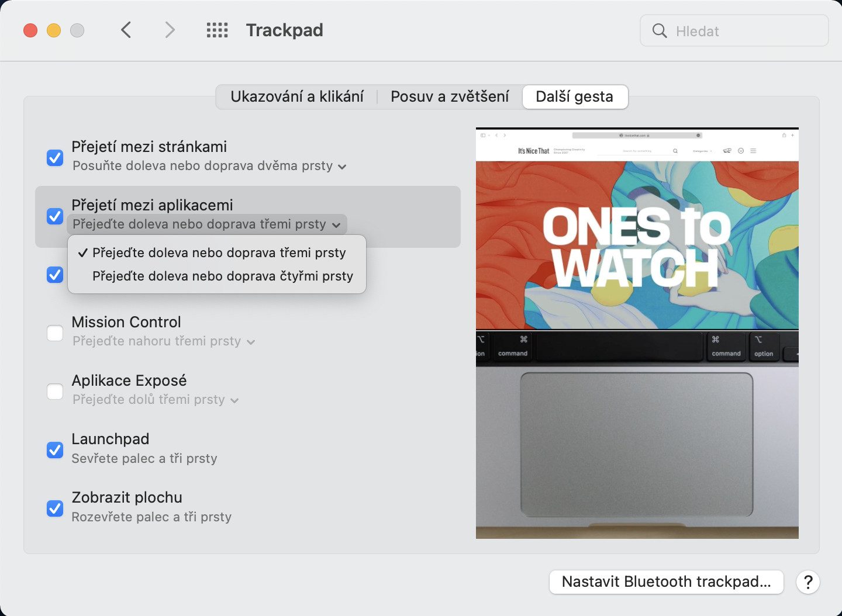Select the Další gesta tab
The image size is (842, 616).
click(x=575, y=96)
